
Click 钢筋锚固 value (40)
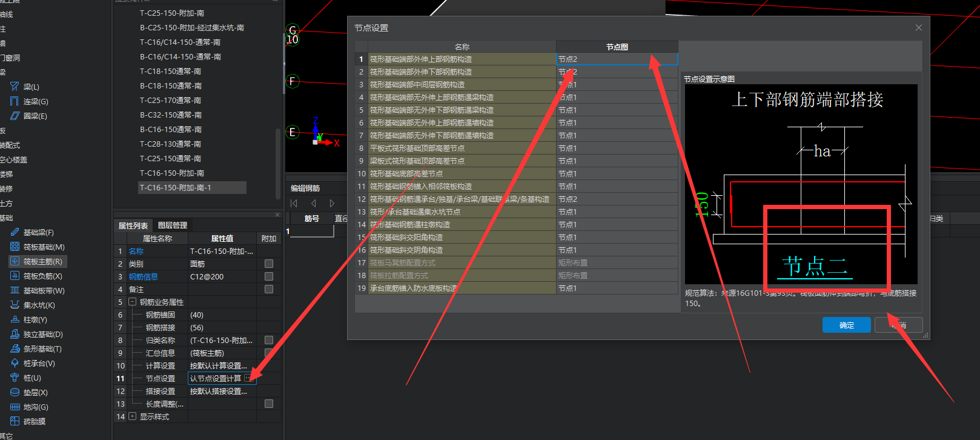(x=222, y=315)
